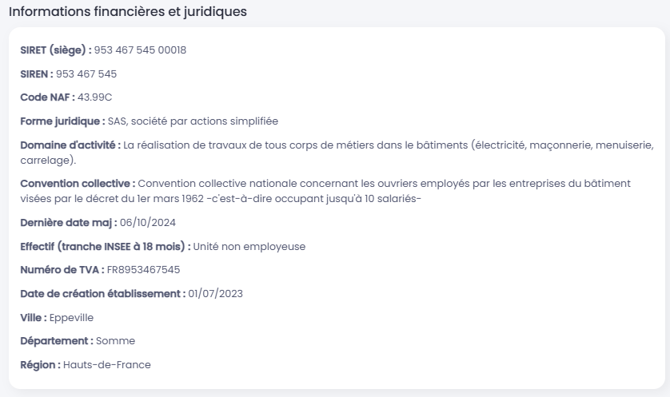Click the Ville value Eppeville
Viewport: 670px width, 397px height.
(71, 318)
